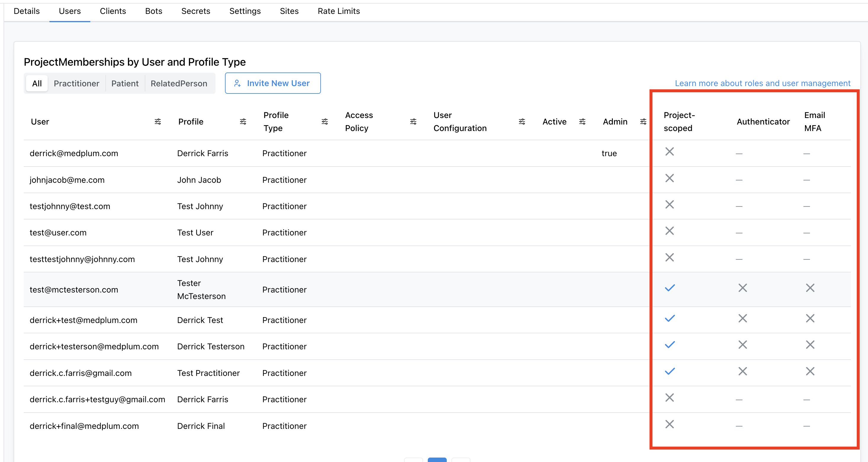Open the Profile Type column filter icon

click(x=325, y=122)
